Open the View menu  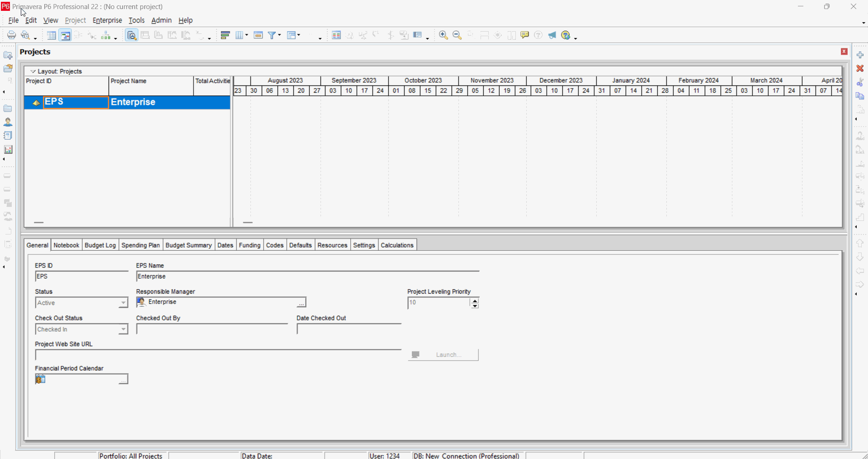(x=51, y=20)
